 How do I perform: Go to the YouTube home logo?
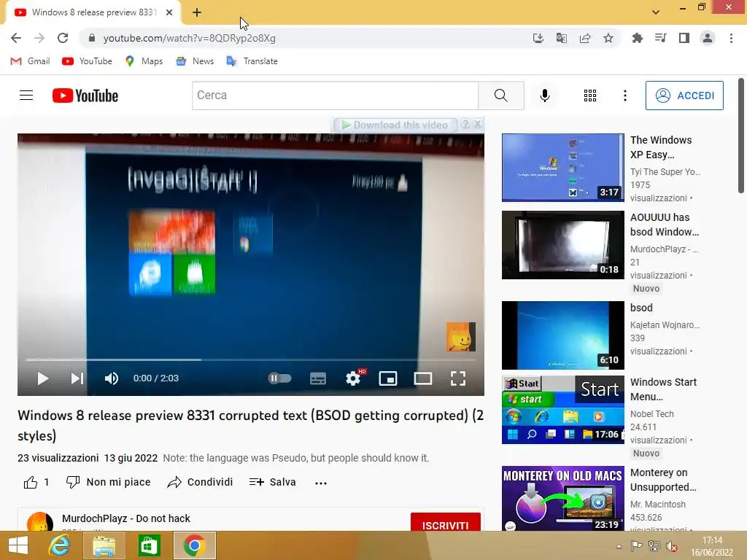tap(85, 96)
